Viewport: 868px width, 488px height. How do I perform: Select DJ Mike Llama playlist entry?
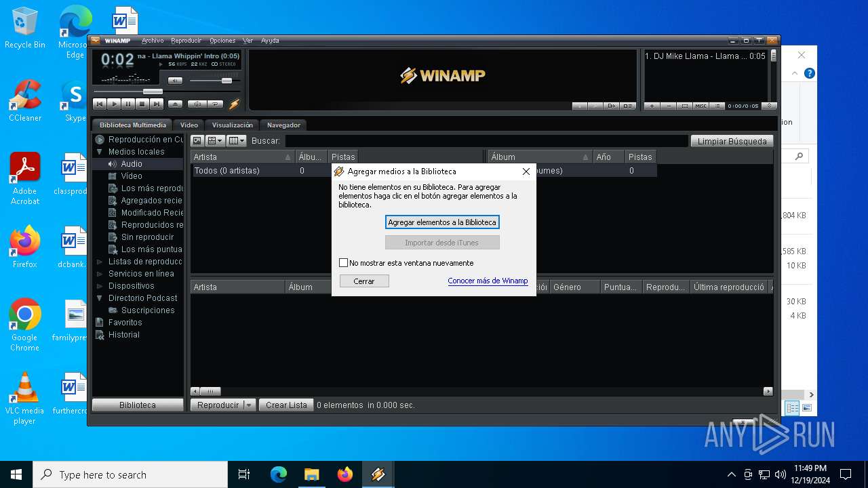705,56
